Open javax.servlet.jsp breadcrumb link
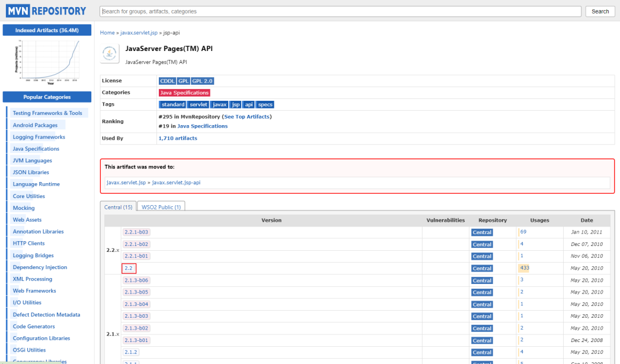The image size is (620, 364). (x=139, y=33)
